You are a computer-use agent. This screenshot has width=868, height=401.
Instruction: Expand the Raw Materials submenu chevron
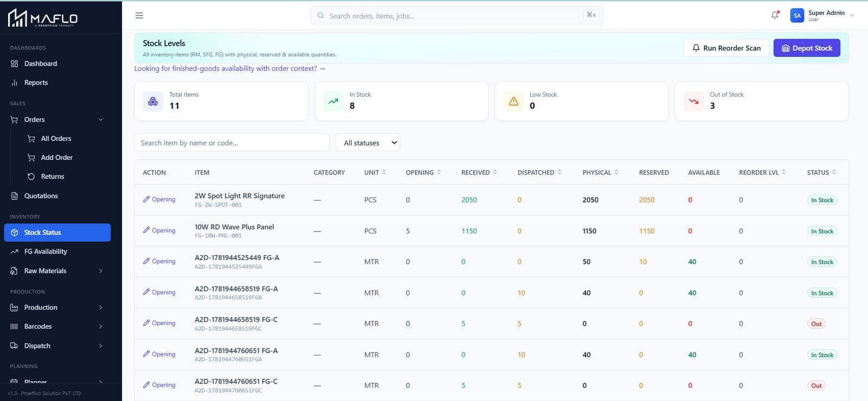tap(101, 270)
